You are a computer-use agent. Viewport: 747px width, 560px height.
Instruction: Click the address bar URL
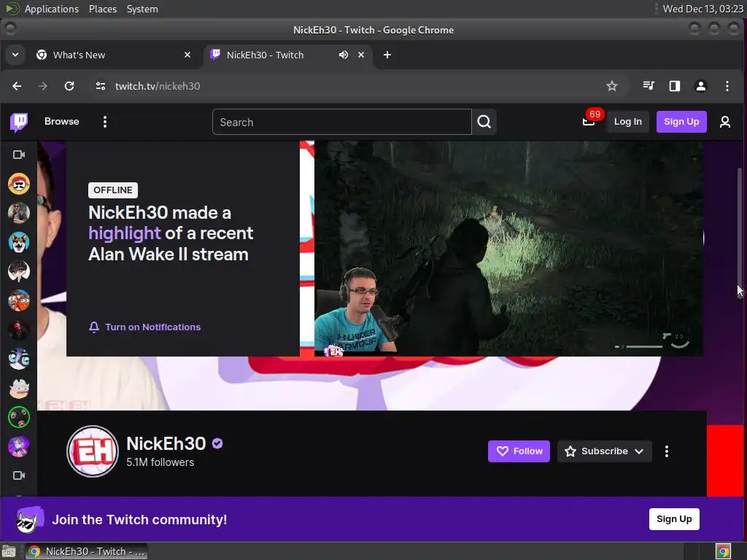click(x=158, y=86)
